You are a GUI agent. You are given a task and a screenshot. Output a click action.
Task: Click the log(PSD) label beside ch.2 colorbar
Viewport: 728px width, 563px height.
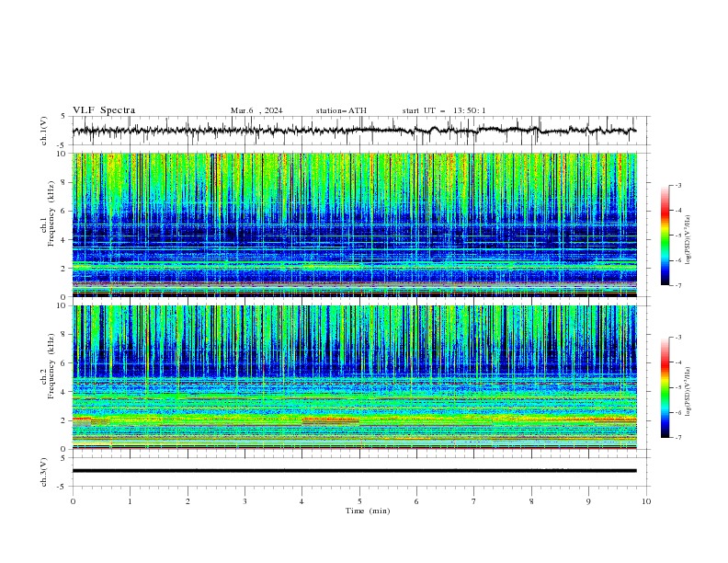[688, 392]
